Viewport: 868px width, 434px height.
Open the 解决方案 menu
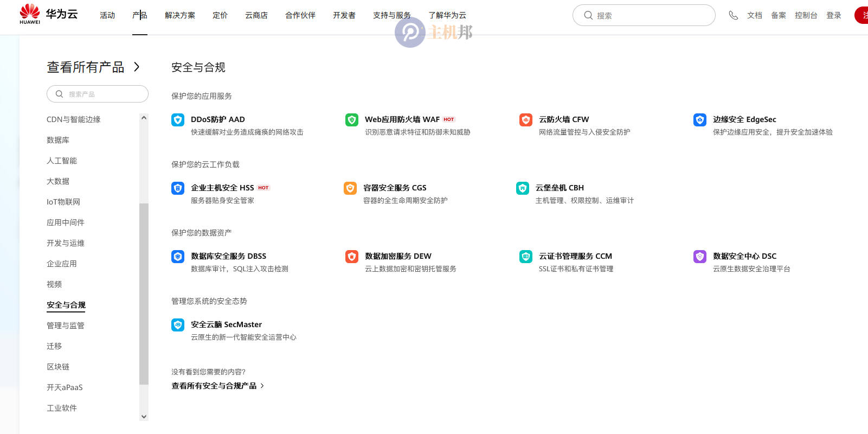coord(180,15)
